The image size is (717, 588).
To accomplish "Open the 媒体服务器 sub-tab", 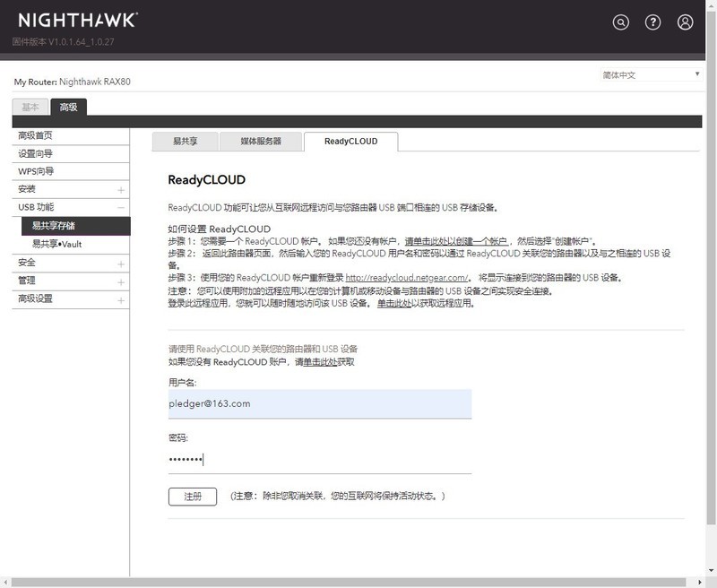I will [x=261, y=142].
